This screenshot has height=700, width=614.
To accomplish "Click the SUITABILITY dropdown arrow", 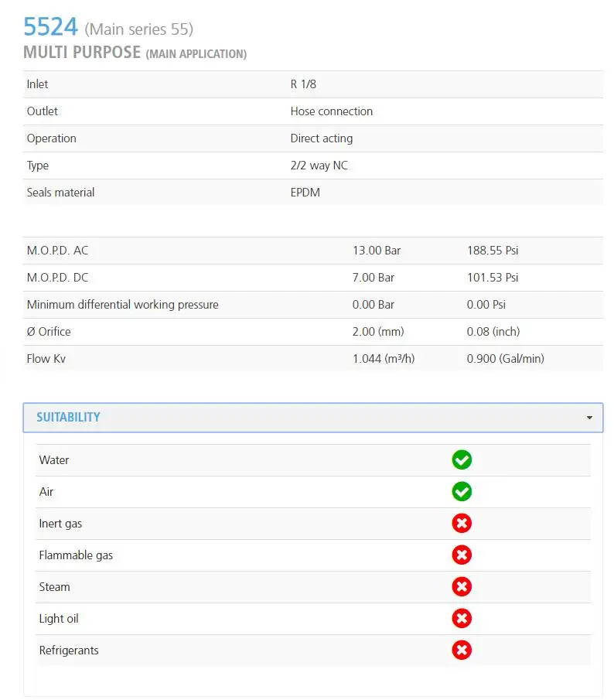I will coord(589,418).
